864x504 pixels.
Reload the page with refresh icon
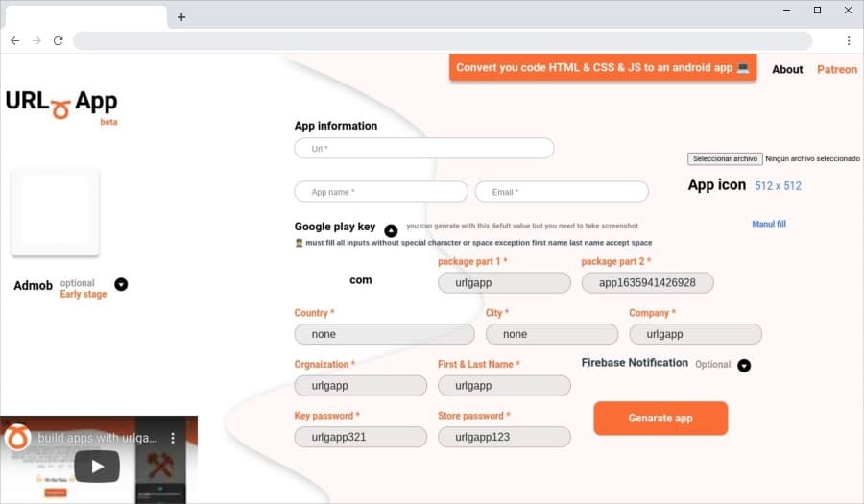point(58,40)
